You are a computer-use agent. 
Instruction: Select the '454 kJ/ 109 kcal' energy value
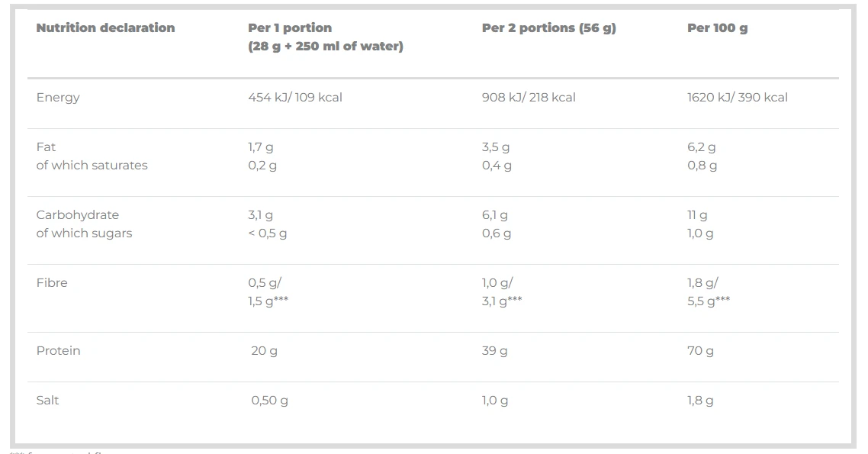(294, 98)
